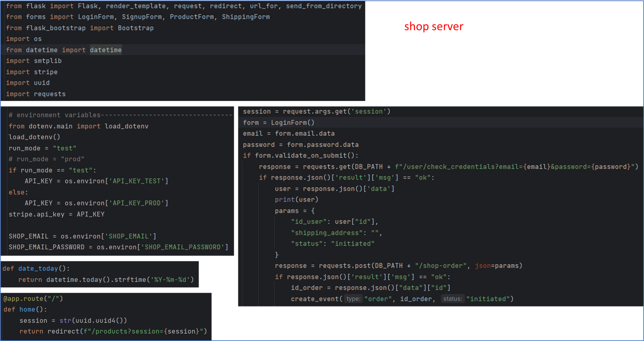Click the highlighted 'datetime' word in import line

pyautogui.click(x=106, y=50)
